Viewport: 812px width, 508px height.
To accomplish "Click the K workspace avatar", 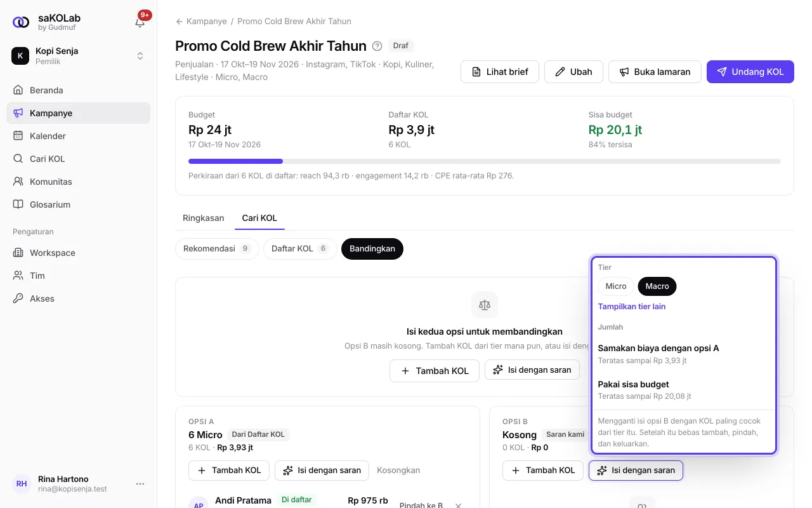I will tap(20, 56).
